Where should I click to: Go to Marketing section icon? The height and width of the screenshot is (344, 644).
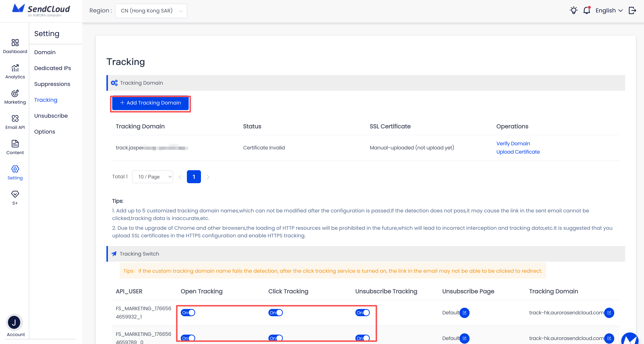pos(15,93)
